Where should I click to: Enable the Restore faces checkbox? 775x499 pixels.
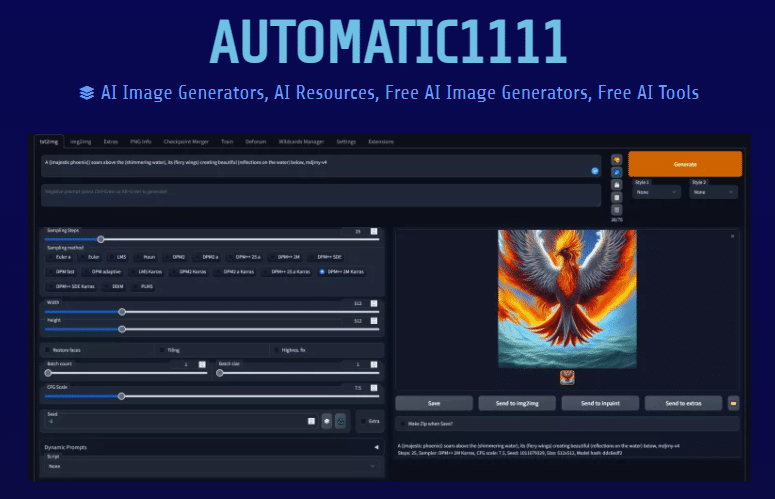click(48, 350)
